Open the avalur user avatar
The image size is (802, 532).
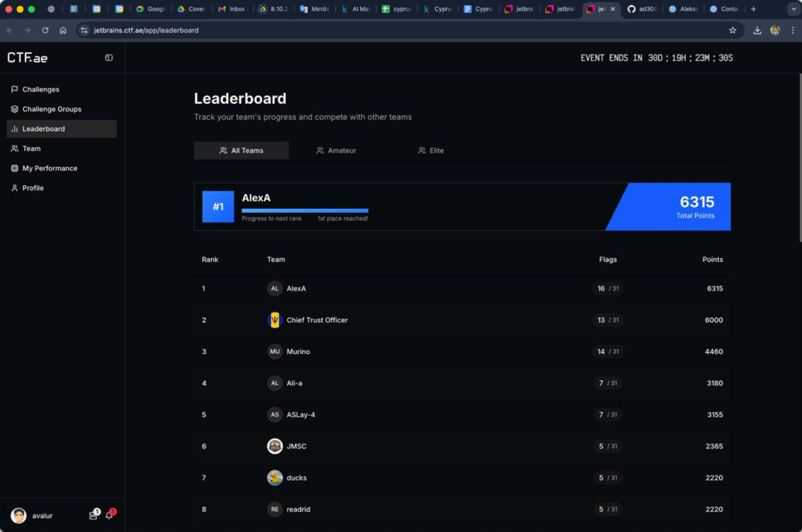pyautogui.click(x=19, y=516)
